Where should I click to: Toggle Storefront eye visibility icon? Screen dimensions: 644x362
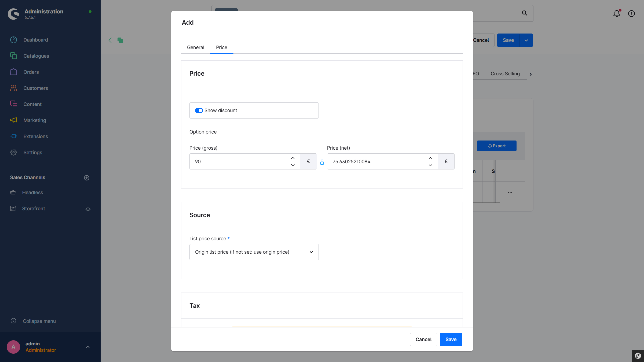(88, 209)
